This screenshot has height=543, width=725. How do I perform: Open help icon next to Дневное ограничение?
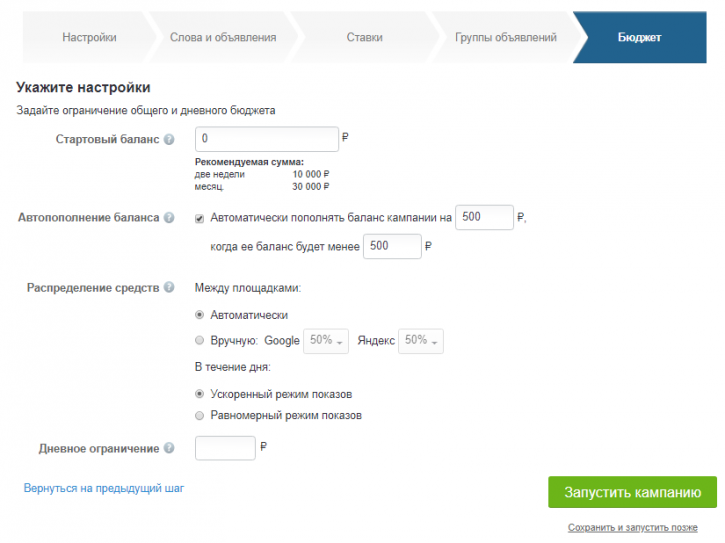[169, 448]
